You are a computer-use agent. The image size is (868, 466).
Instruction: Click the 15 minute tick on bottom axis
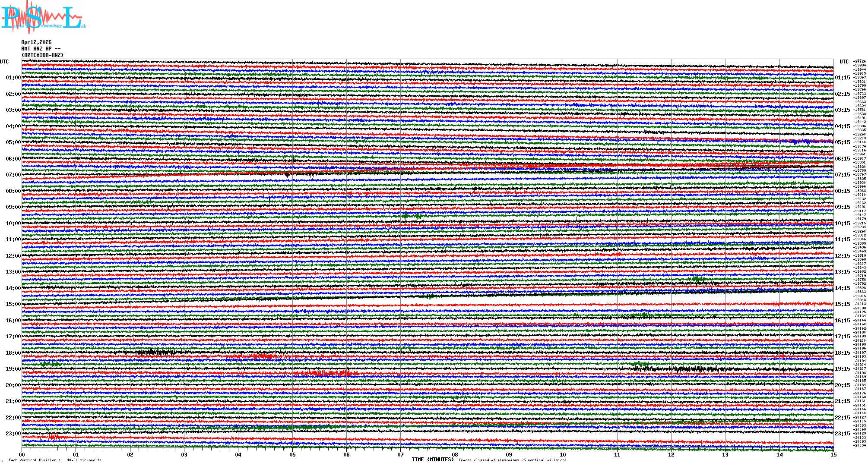pos(833,454)
